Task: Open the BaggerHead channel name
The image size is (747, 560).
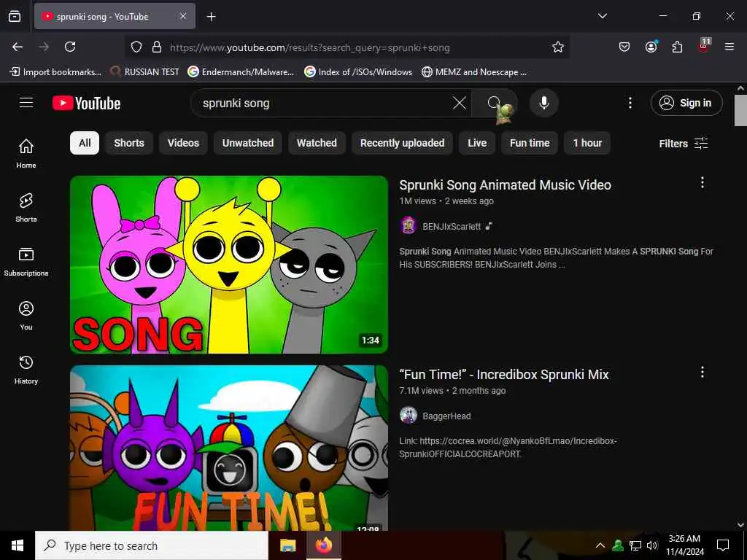Action: [446, 416]
